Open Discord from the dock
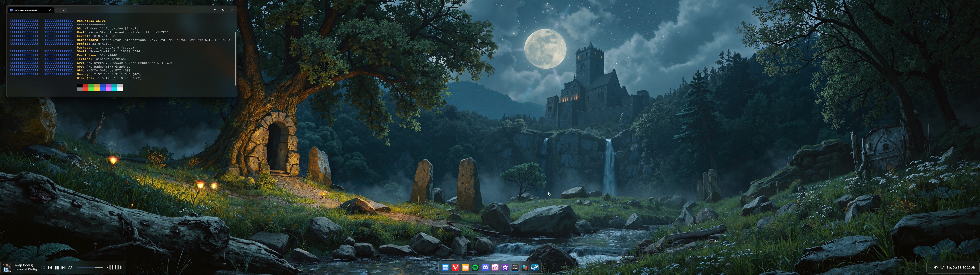Screen dimensions: 980x275 (485, 267)
